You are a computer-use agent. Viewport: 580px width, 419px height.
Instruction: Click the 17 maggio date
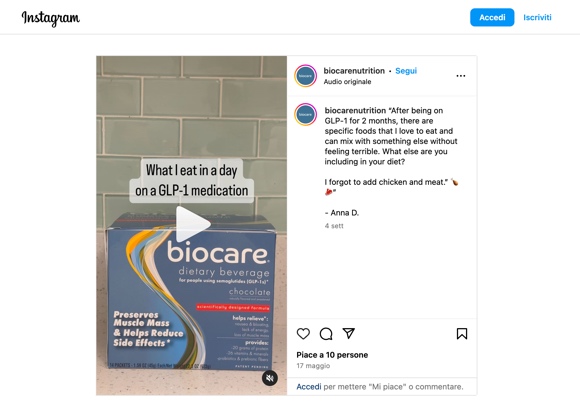(313, 366)
